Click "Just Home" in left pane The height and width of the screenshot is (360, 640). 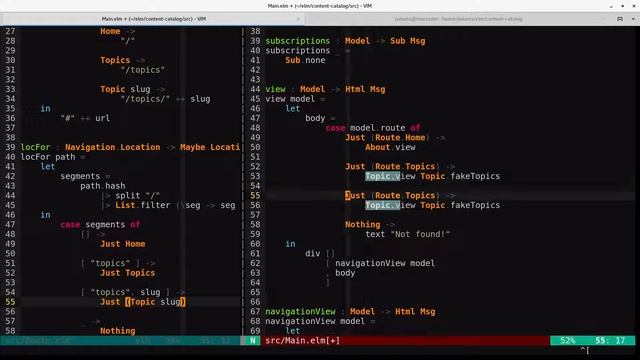(123, 244)
